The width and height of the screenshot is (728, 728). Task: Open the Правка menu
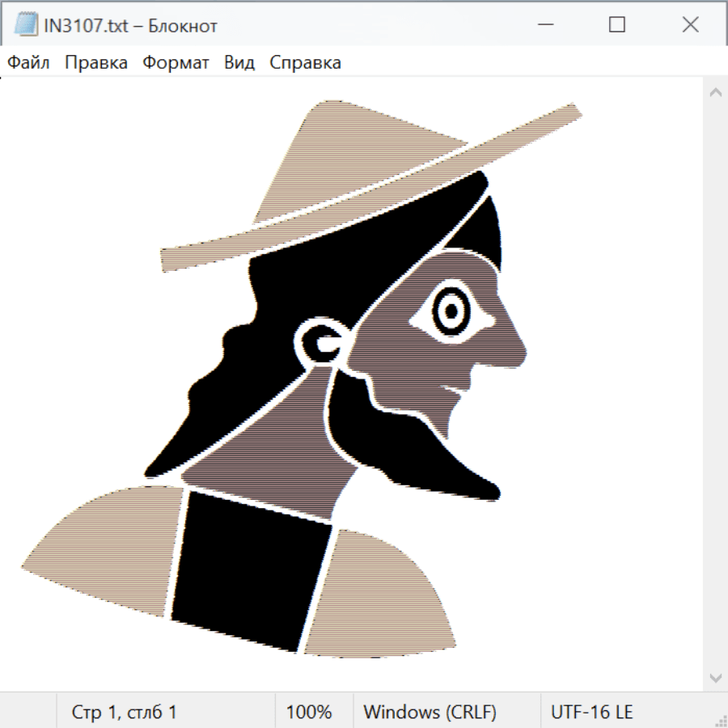[x=96, y=63]
